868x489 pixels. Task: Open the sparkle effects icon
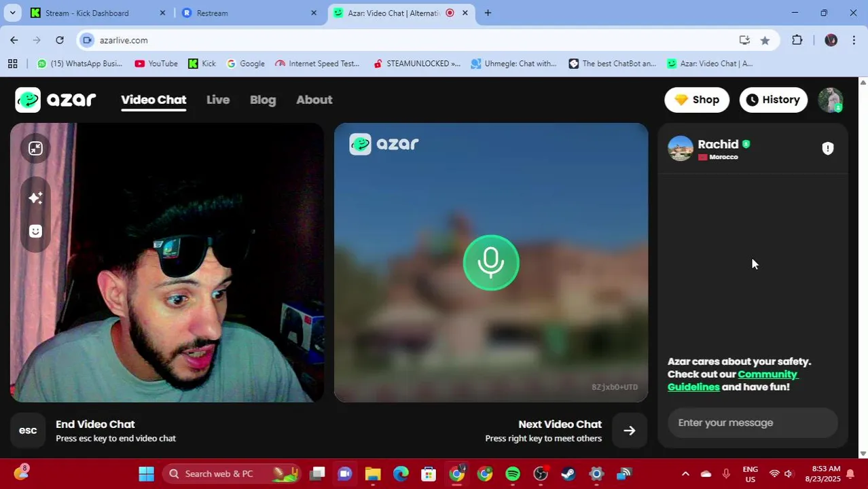click(35, 198)
